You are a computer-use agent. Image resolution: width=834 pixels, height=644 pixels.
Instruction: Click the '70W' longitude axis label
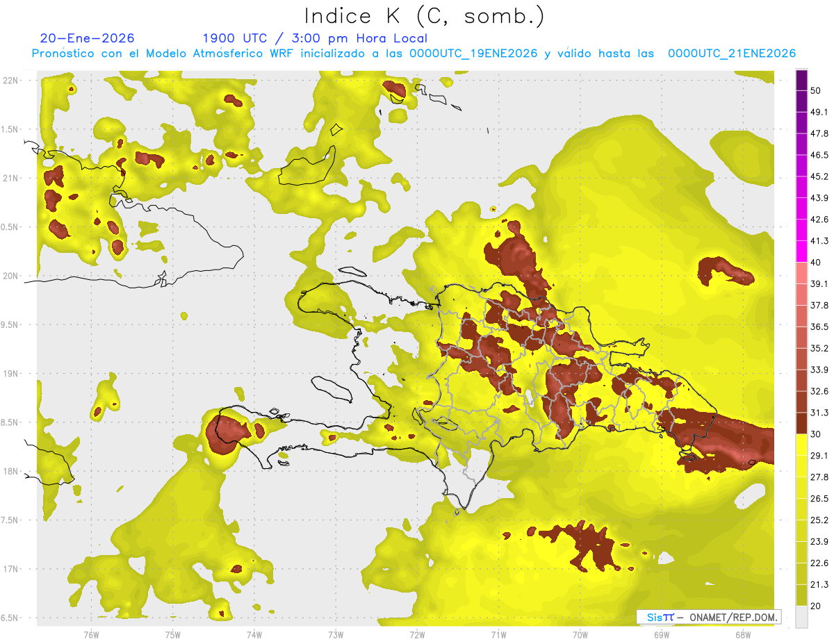(580, 635)
